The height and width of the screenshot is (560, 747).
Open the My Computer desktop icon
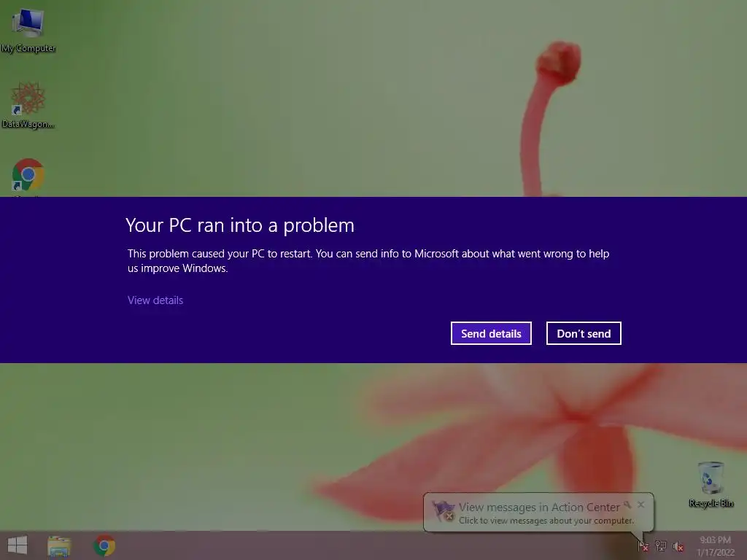(28, 30)
